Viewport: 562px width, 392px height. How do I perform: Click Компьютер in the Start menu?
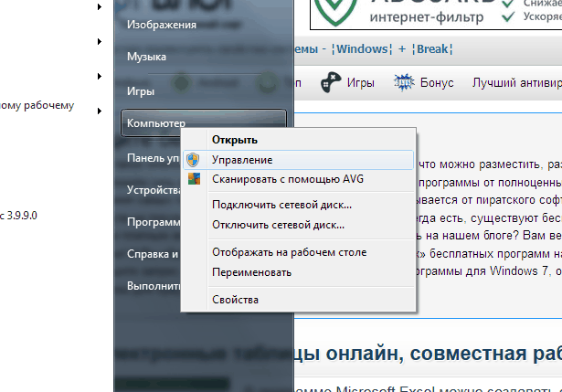point(204,123)
